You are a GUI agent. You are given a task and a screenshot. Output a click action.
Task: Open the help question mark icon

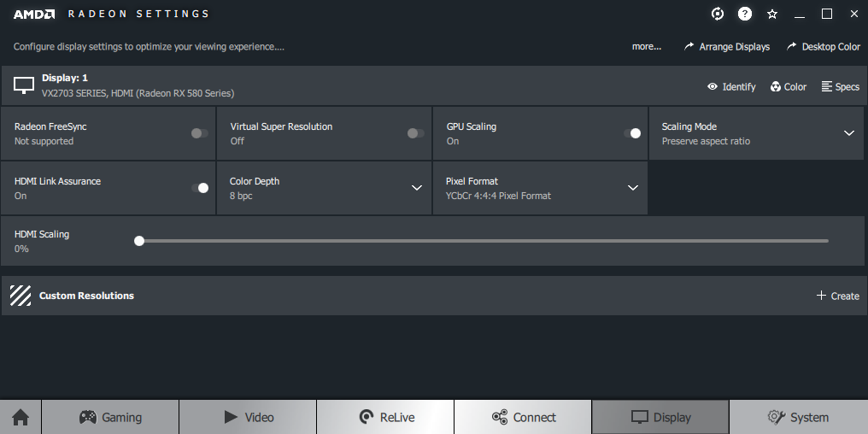tap(745, 14)
